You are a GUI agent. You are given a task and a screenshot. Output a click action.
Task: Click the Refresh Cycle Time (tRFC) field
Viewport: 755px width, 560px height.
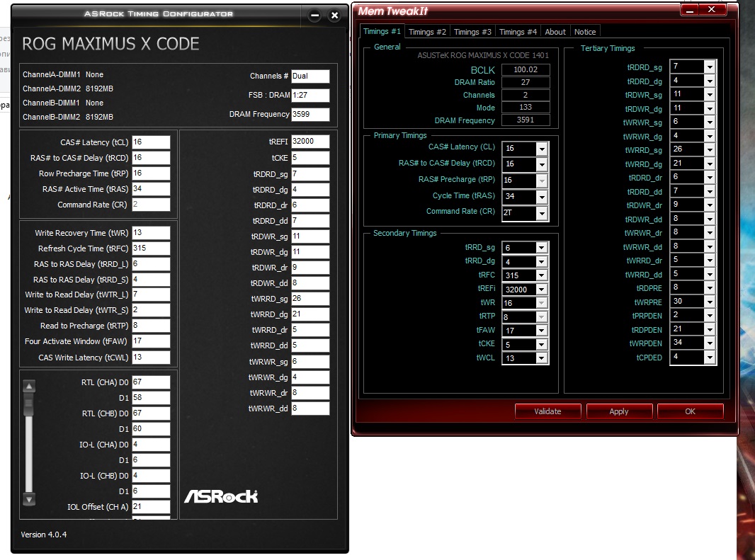151,248
